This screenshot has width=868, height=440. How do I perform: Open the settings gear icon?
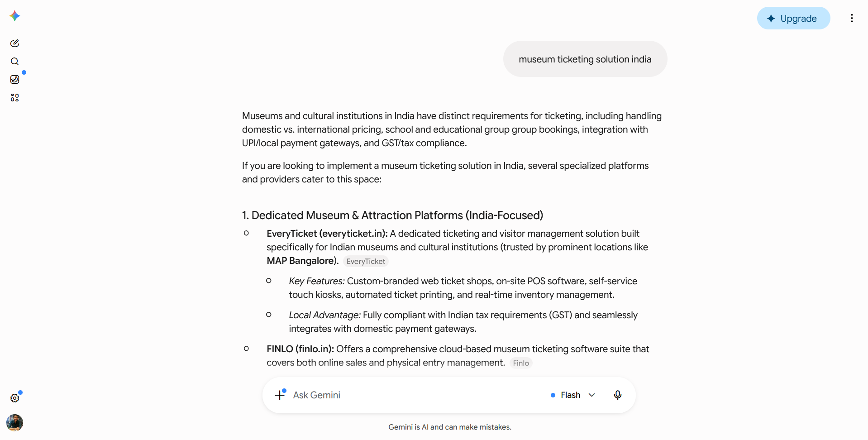14,398
